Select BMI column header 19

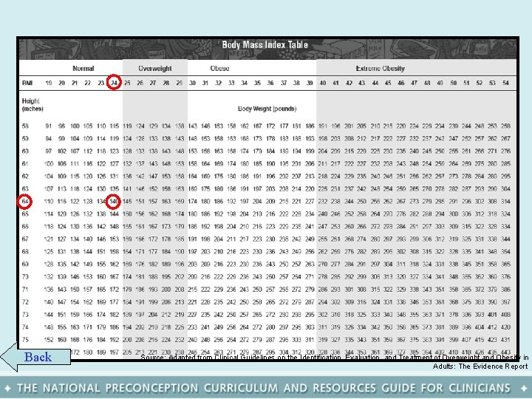coord(49,83)
